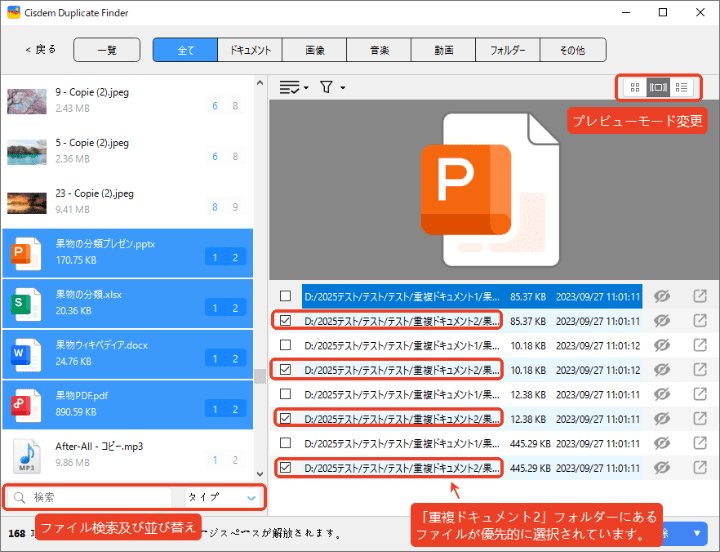The image size is (720, 552).
Task: Open the selection rules list dropdown
Action: click(x=294, y=88)
